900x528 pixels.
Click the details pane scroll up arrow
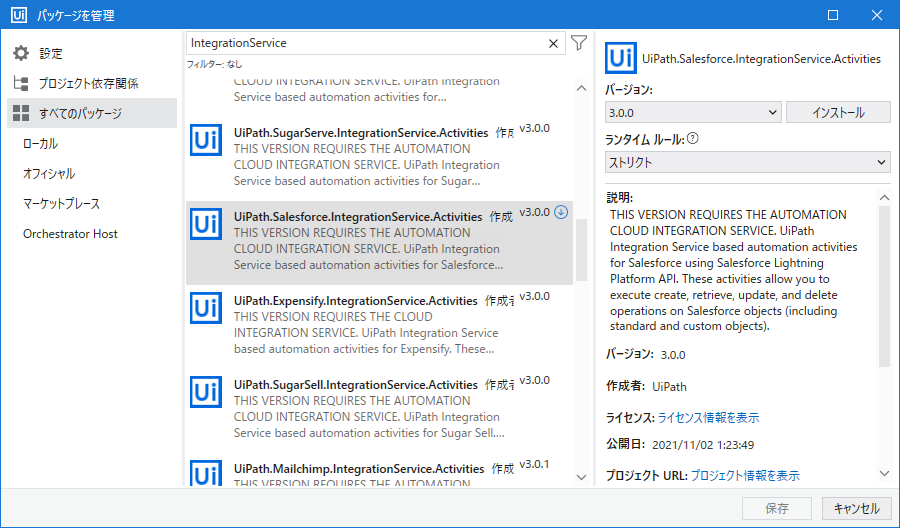pyautogui.click(x=885, y=198)
